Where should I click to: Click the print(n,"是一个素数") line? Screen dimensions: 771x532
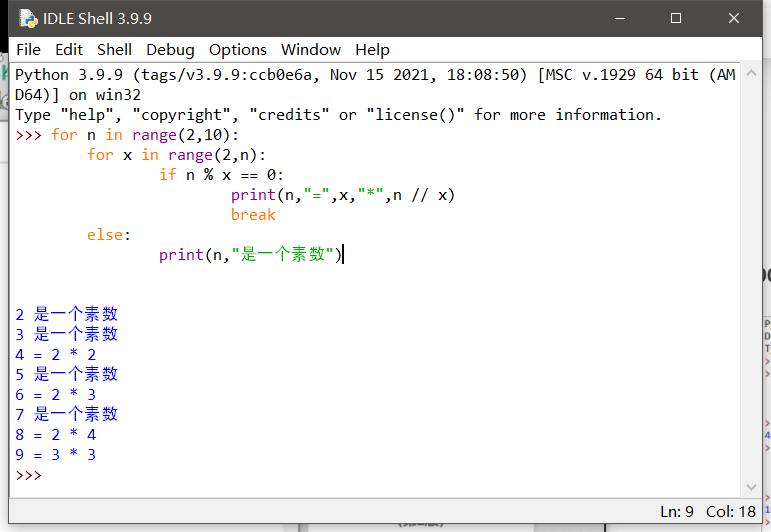(x=250, y=255)
